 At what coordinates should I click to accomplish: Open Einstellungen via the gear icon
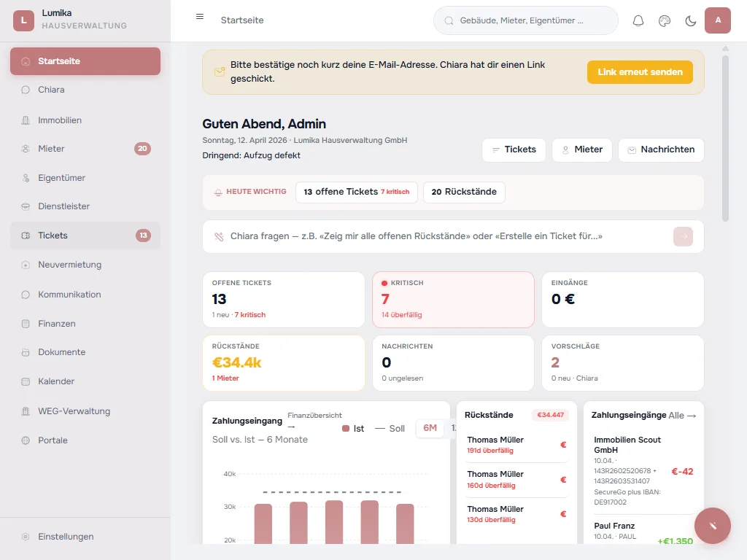(x=26, y=536)
